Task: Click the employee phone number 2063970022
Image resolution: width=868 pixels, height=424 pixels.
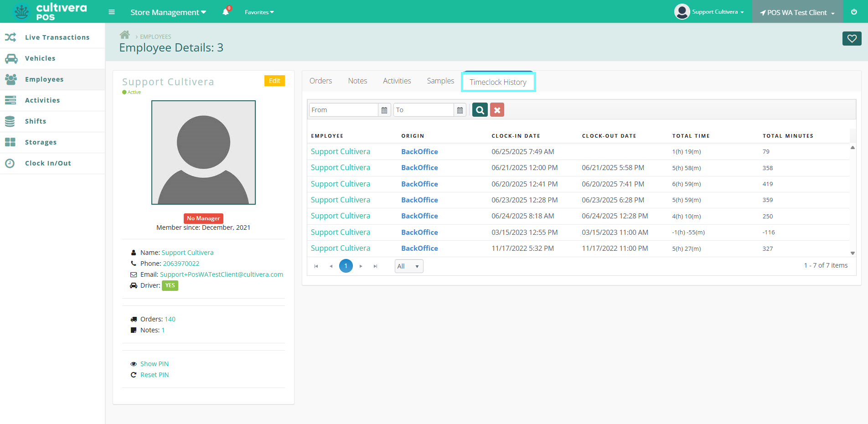Action: pos(181,264)
